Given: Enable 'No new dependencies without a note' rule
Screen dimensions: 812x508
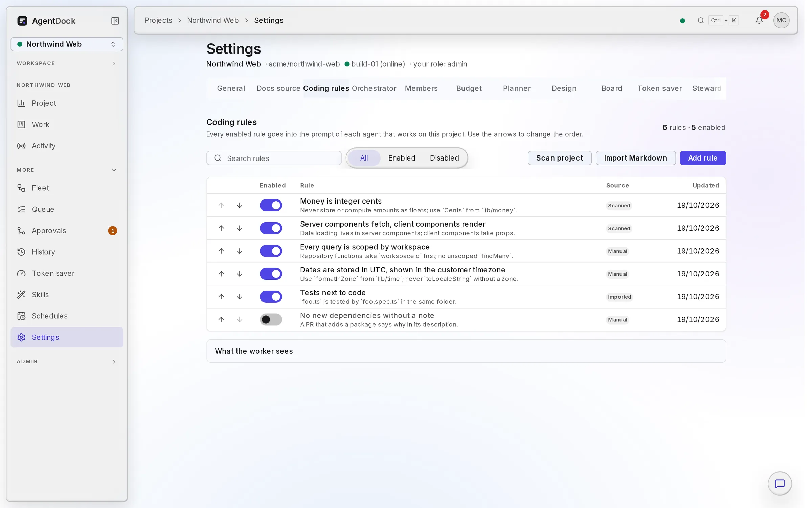Looking at the screenshot, I should pyautogui.click(x=271, y=319).
